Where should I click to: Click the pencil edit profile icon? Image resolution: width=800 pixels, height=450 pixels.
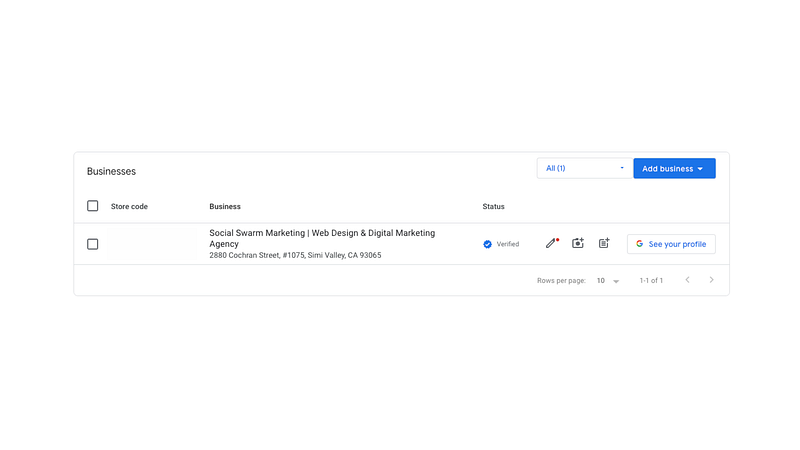552,243
